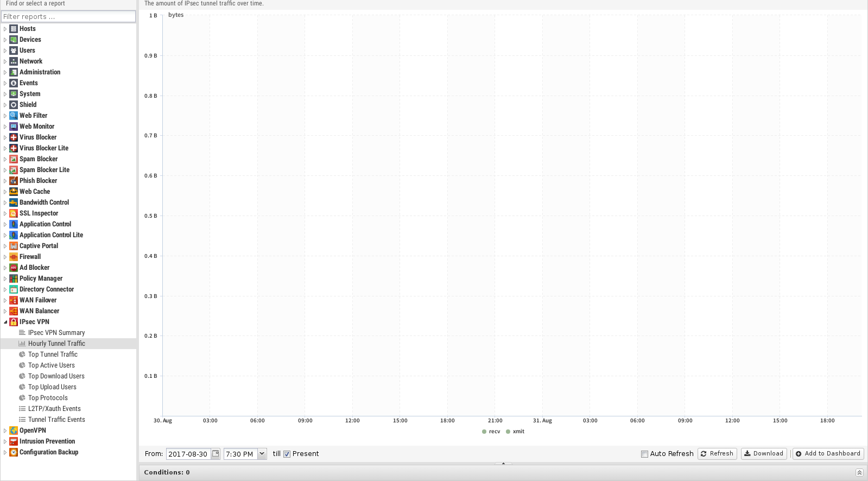The height and width of the screenshot is (481, 868).
Task: Click the Web Monitor app icon
Action: point(14,126)
